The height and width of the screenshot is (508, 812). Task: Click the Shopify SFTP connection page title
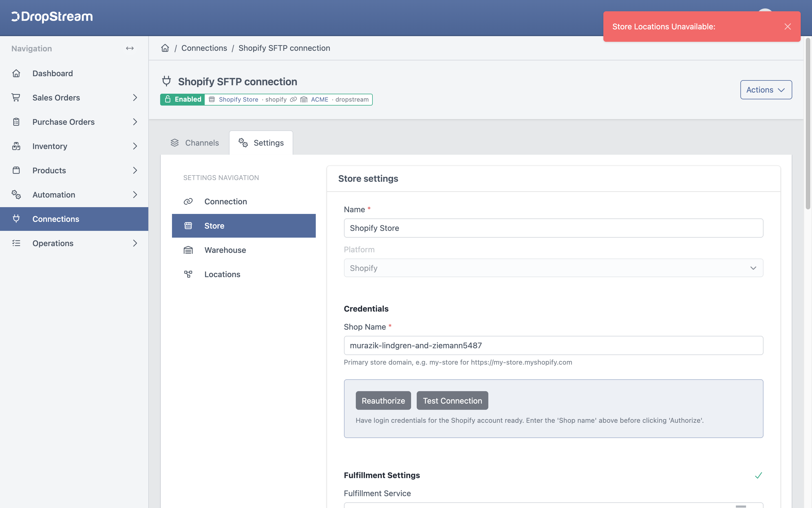[238, 81]
